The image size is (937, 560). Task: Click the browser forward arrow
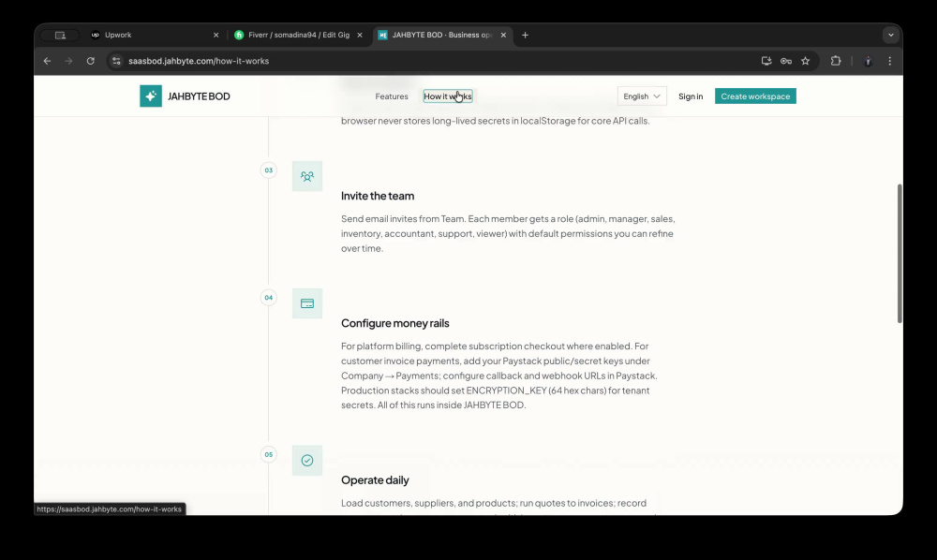(68, 61)
